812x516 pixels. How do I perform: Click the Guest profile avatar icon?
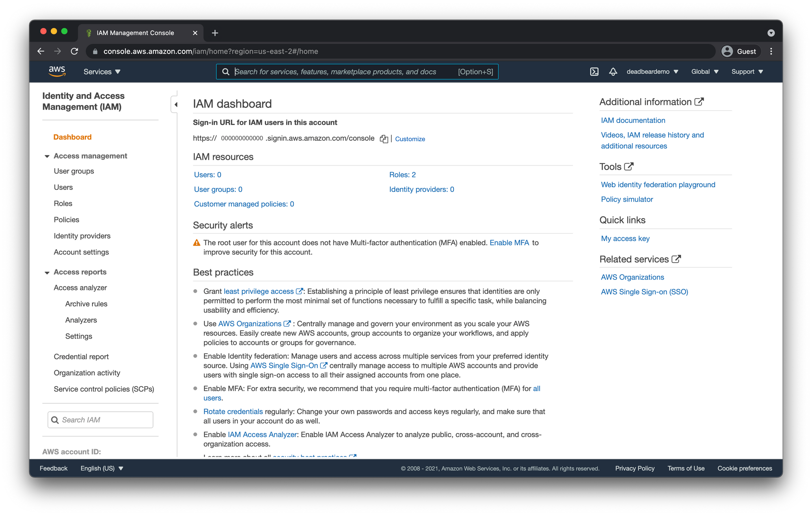pyautogui.click(x=727, y=52)
